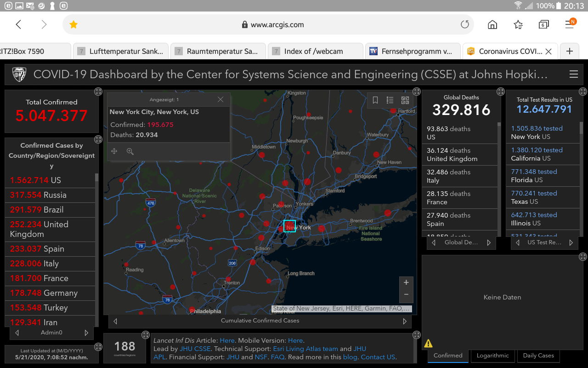
Task: Follow the FAQ link
Action: point(277,357)
